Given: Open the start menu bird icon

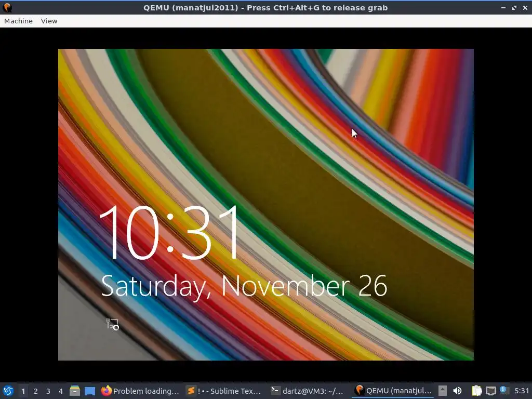Looking at the screenshot, I should (8, 391).
